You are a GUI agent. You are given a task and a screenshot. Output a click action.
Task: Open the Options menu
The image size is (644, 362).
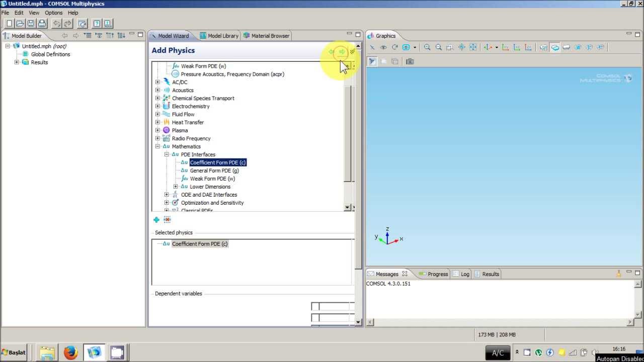coord(54,13)
